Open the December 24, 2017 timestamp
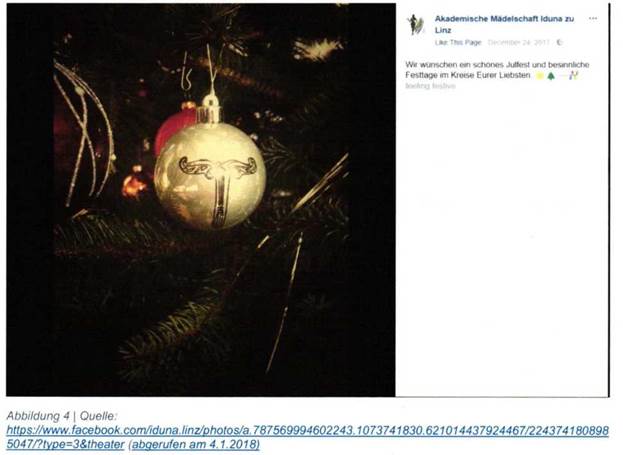This screenshot has width=623, height=455. [519, 43]
